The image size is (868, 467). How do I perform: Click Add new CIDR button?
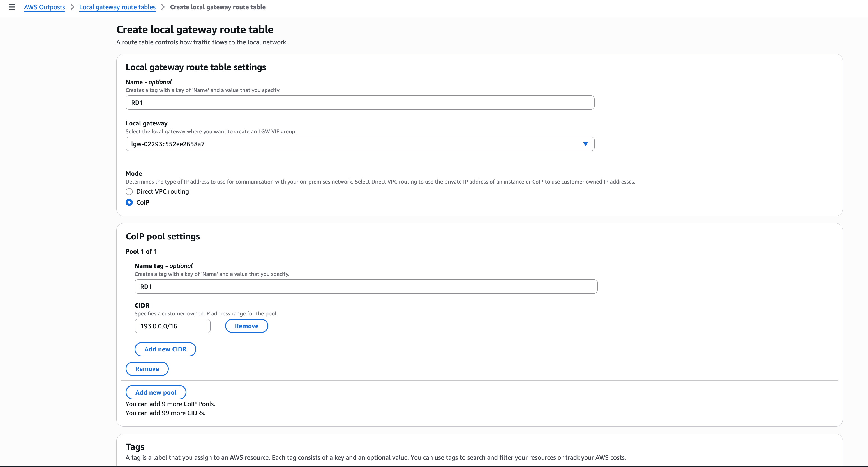[x=165, y=349]
